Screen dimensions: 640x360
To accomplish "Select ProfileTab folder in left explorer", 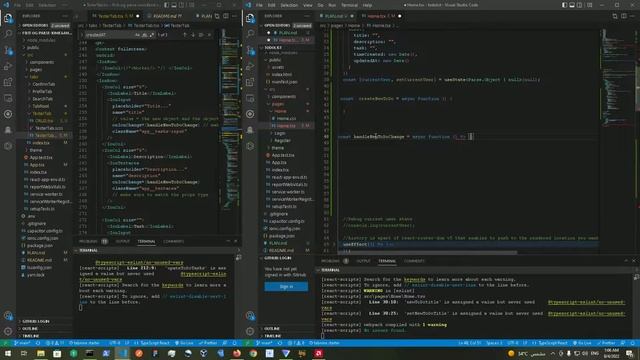I will click(43, 91).
